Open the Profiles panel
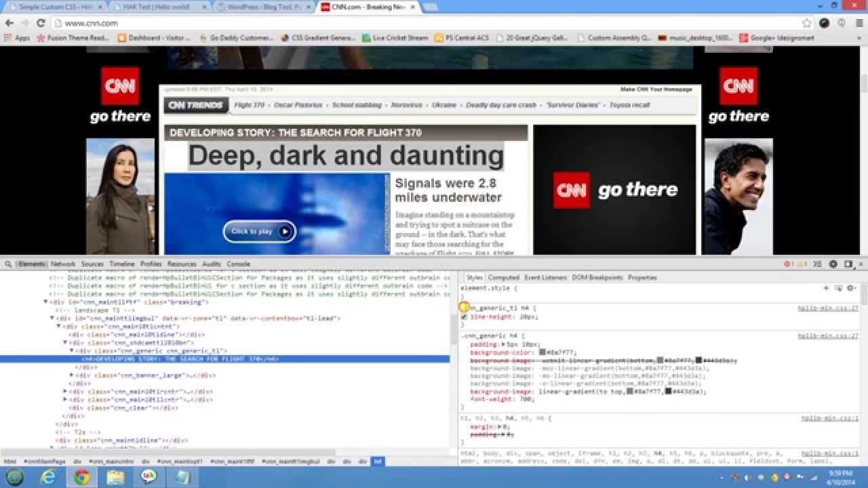 [151, 264]
